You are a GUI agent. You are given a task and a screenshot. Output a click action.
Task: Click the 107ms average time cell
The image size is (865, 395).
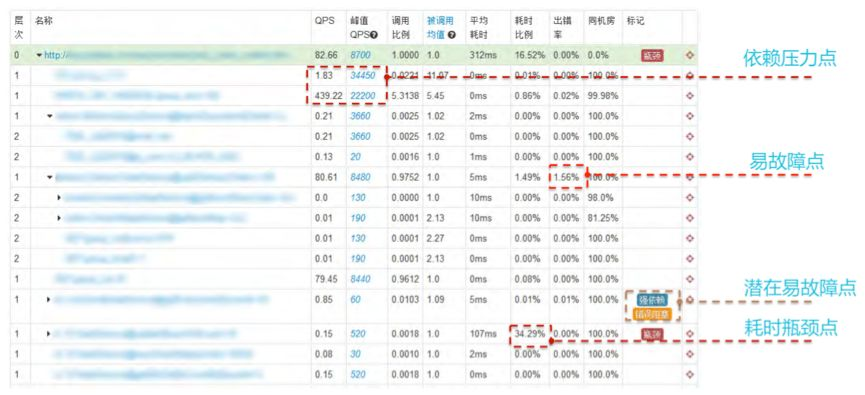[483, 334]
